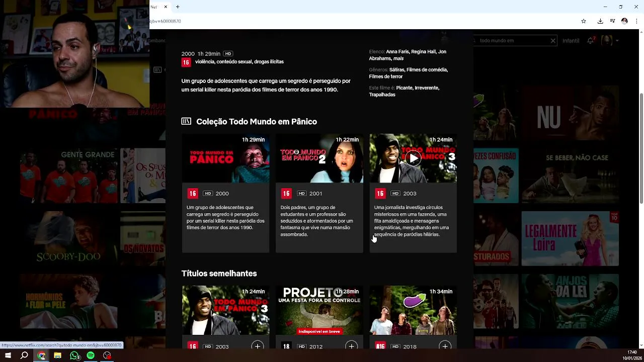The height and width of the screenshot is (362, 644).
Task: Open the eggplant movie thumbnail
Action: [x=413, y=310]
